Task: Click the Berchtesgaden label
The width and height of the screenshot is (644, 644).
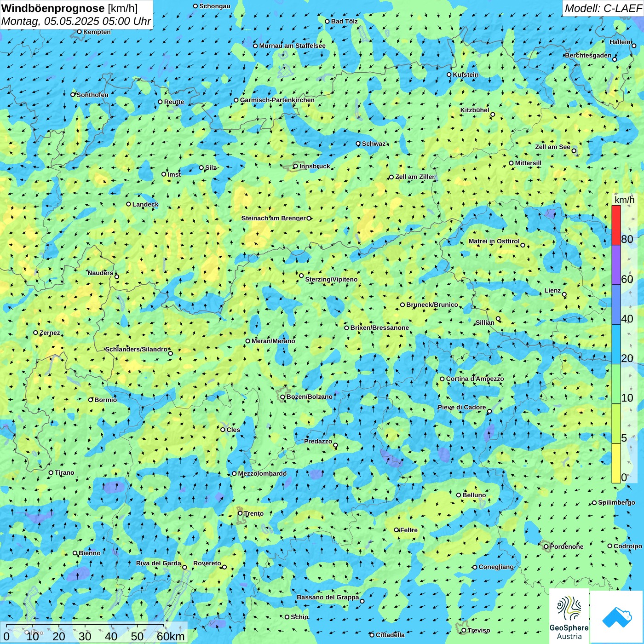Action: pos(588,55)
